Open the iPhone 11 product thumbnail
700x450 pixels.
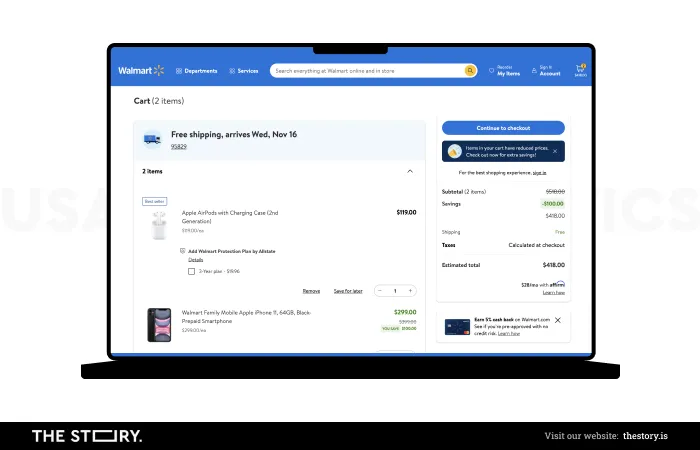coord(159,325)
